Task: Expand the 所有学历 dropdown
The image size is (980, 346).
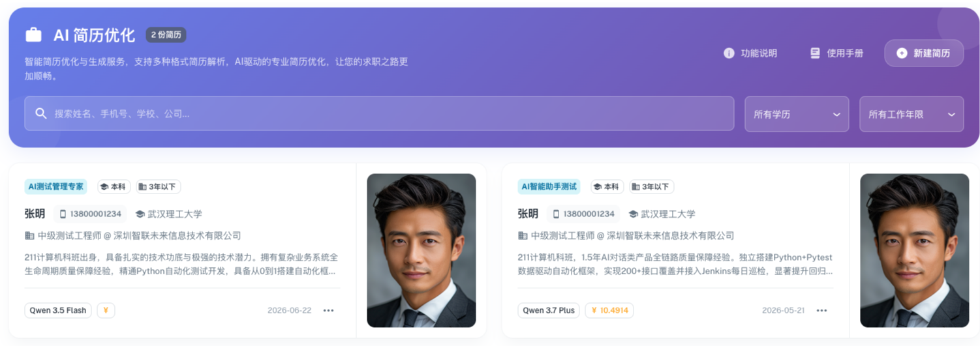Action: [797, 114]
